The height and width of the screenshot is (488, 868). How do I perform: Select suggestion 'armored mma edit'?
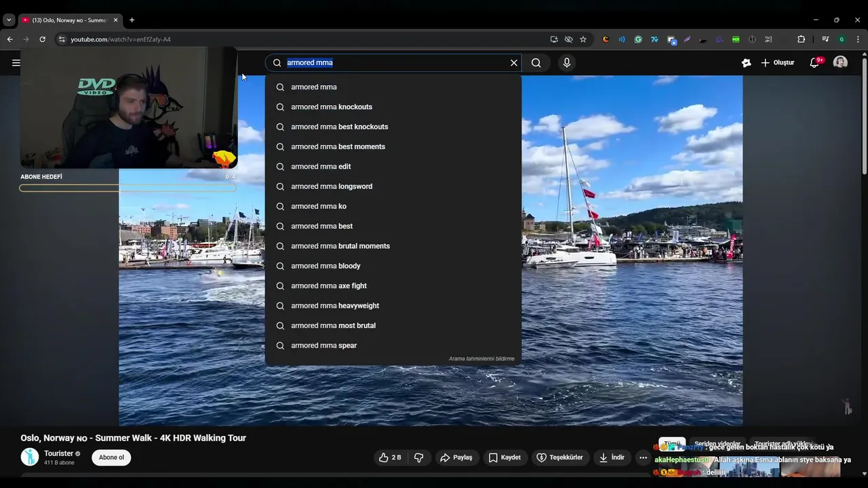tap(393, 167)
